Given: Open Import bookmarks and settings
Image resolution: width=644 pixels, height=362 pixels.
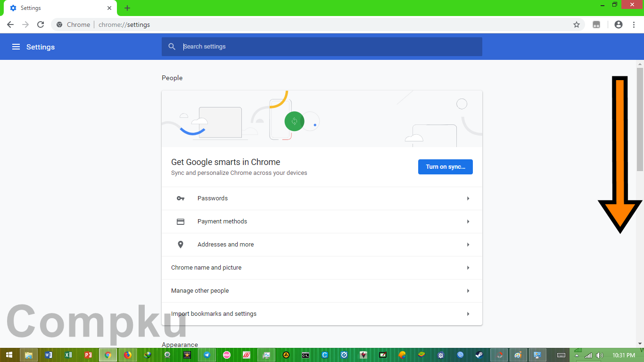Looking at the screenshot, I should tap(322, 314).
